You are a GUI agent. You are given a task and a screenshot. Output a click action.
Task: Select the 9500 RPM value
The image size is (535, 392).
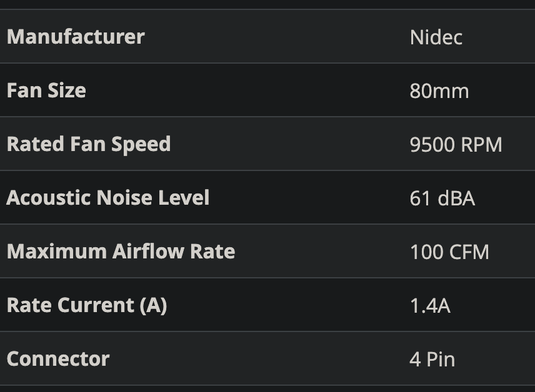pyautogui.click(x=456, y=145)
